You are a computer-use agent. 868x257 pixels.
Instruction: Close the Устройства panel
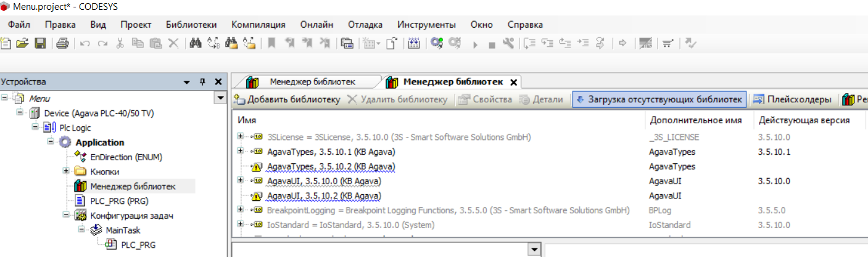[218, 82]
